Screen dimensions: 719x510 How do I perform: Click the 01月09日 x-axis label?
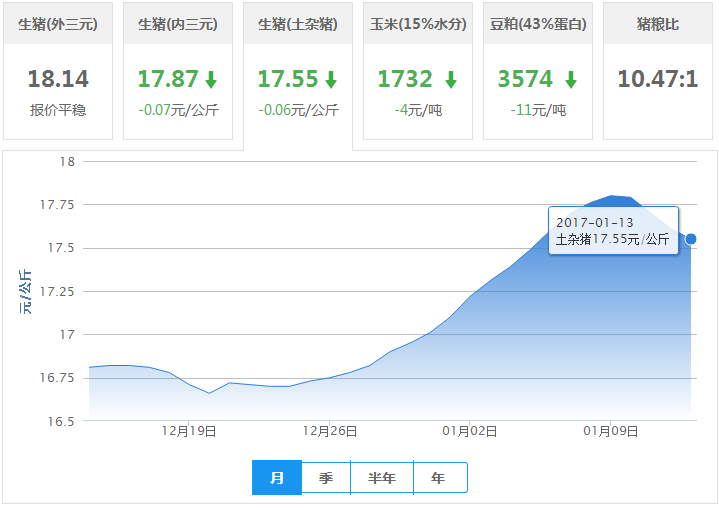pyautogui.click(x=610, y=431)
